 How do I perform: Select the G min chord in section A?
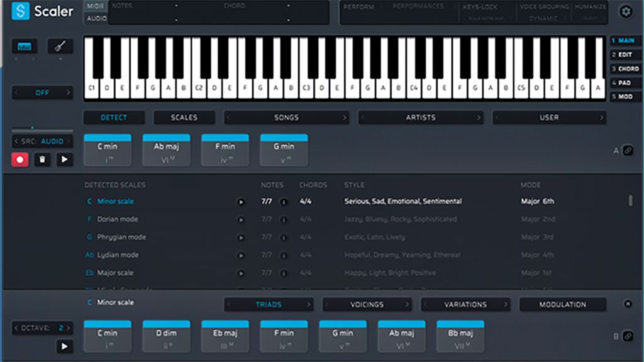[x=284, y=150]
